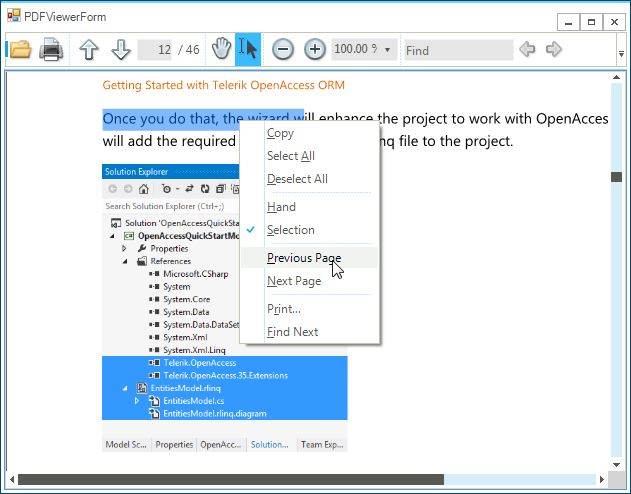
Task: Zoom in with the plus button
Action: pyautogui.click(x=315, y=49)
